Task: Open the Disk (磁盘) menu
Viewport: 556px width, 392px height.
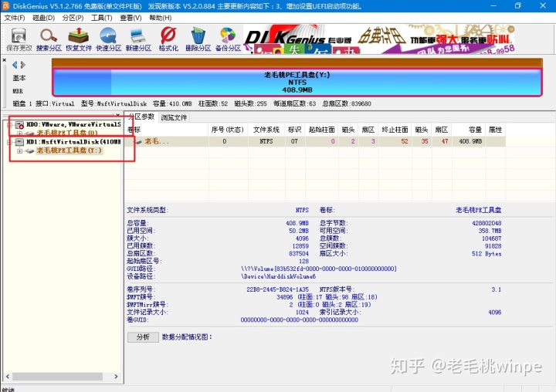Action: coord(43,18)
